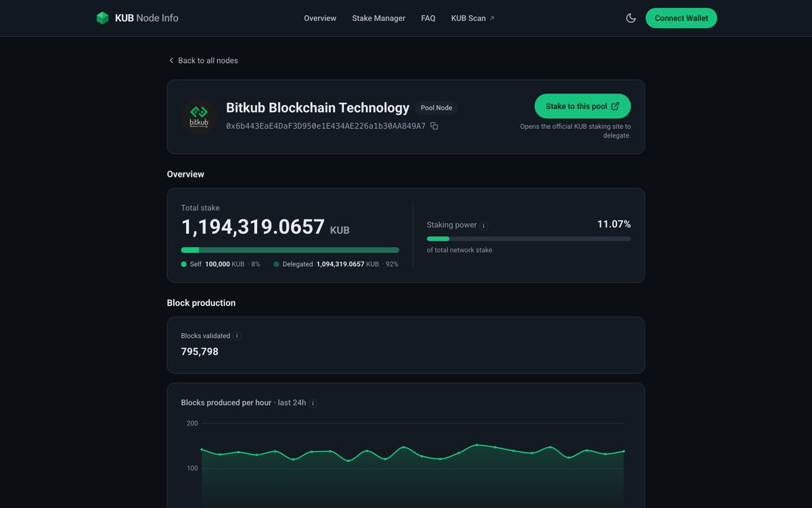Viewport: 812px width, 508px height.
Task: Open the Overview nav item
Action: coord(320,18)
